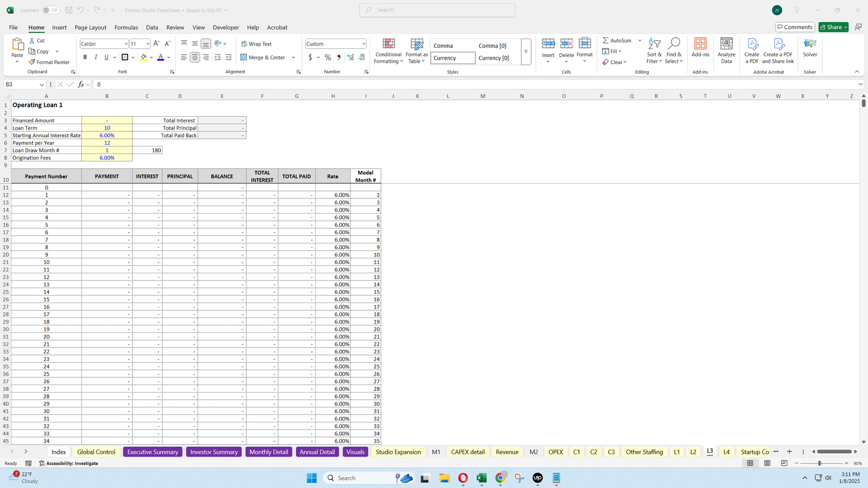Click the Name Box showing B3
868x488 pixels.
click(x=22, y=85)
